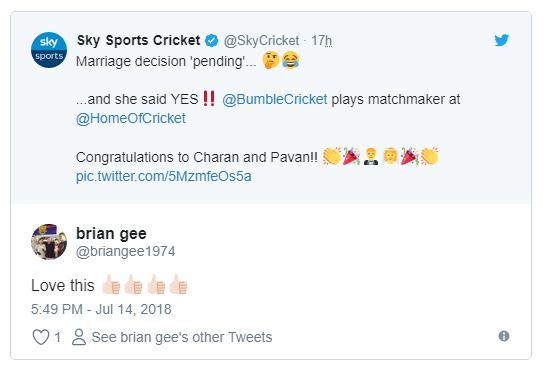The width and height of the screenshot is (544, 367).
Task: Click the 17h timestamp of quoted tweet
Action: (321, 41)
